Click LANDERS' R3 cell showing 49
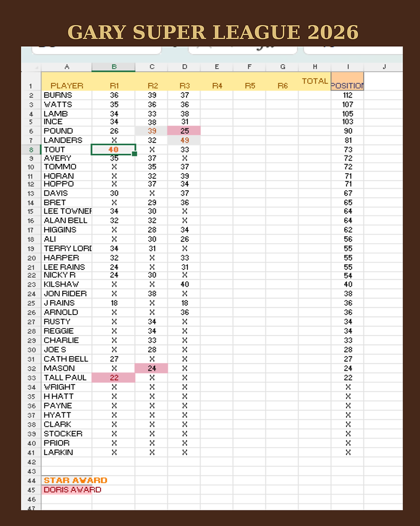The width and height of the screenshot is (420, 526). tap(184, 140)
